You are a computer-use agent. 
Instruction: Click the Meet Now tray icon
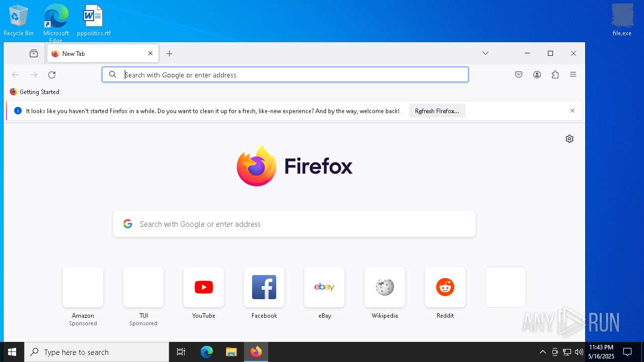pyautogui.click(x=555, y=352)
